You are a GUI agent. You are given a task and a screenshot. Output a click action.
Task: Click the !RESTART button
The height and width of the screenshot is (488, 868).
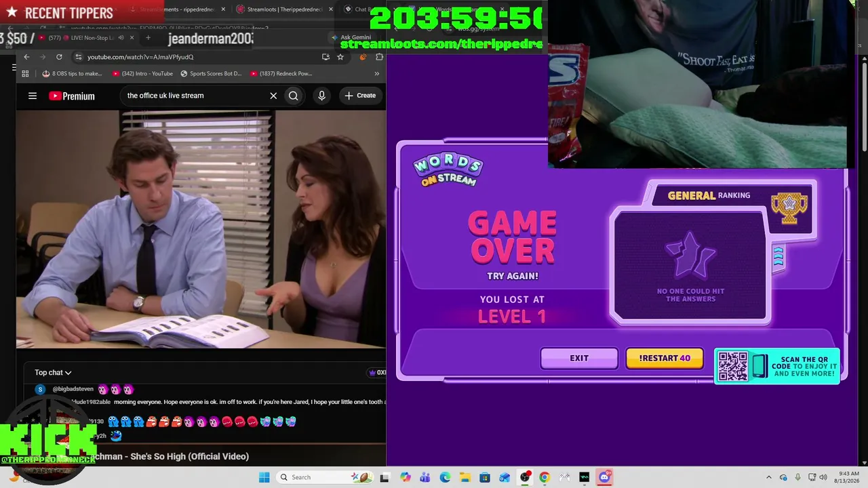click(x=665, y=358)
